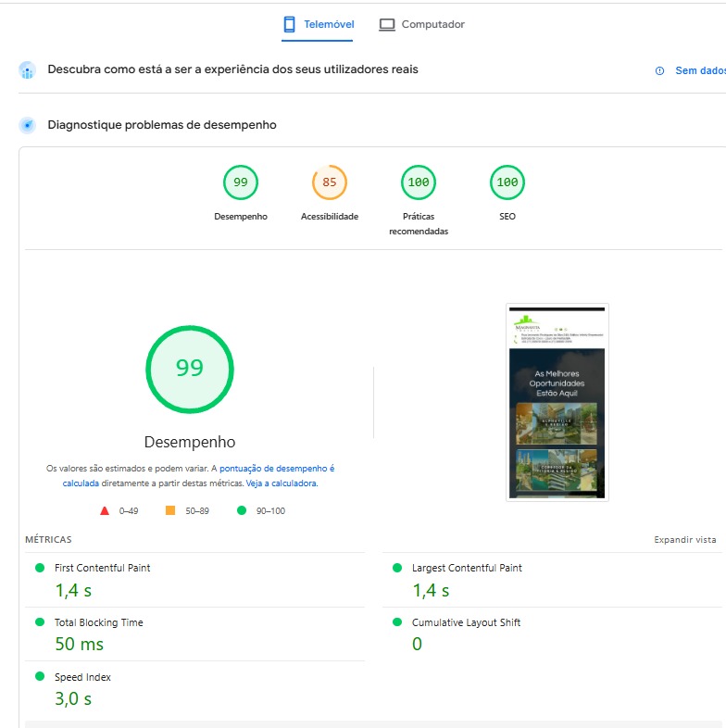The height and width of the screenshot is (728, 726).
Task: Switch to the Telemóvel tab
Action: (329, 24)
